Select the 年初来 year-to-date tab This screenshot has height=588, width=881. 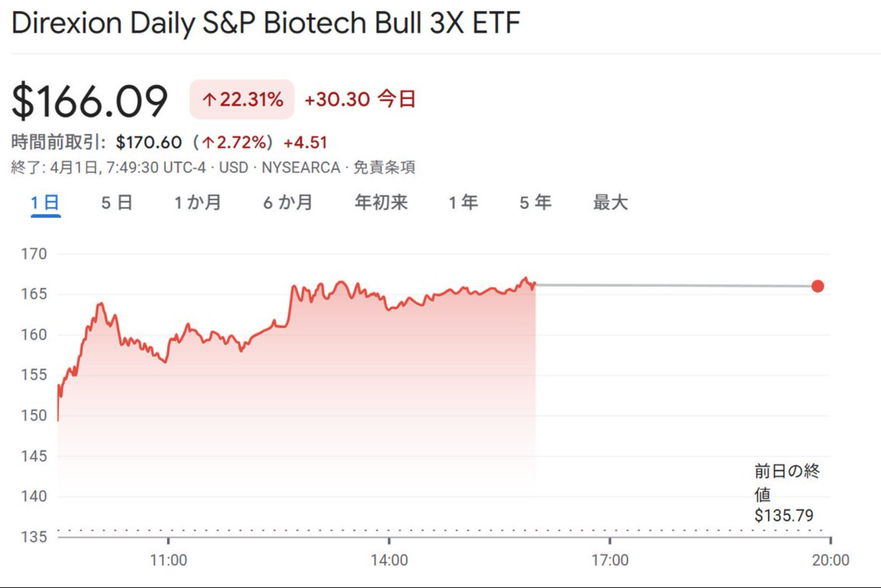381,203
